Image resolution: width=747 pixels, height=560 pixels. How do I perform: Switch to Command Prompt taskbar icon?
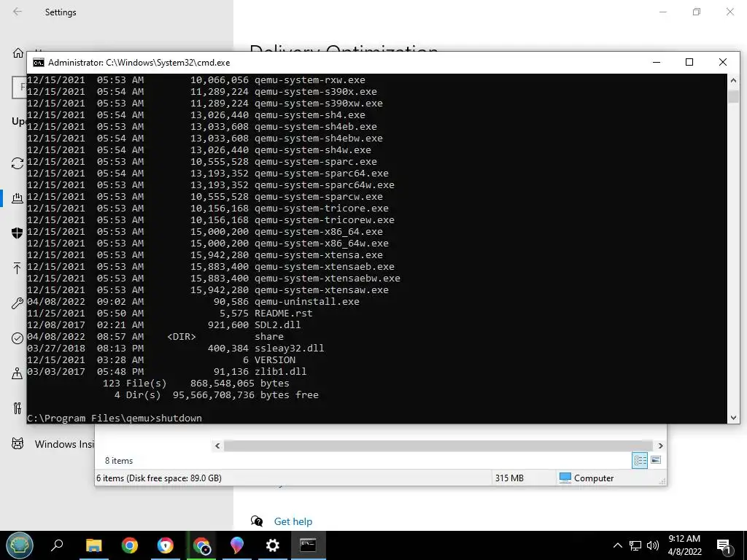click(308, 545)
